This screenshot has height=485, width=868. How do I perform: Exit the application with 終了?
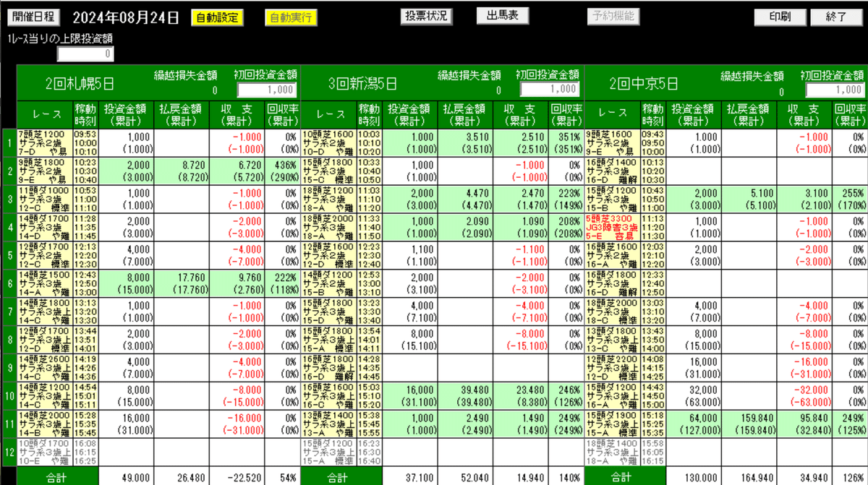point(836,15)
